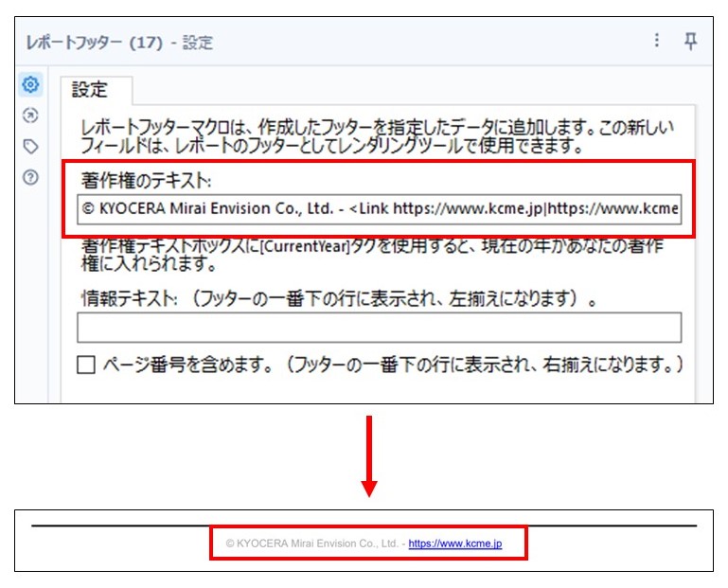Click the Help question mark icon
The image size is (728, 588).
pyautogui.click(x=31, y=177)
